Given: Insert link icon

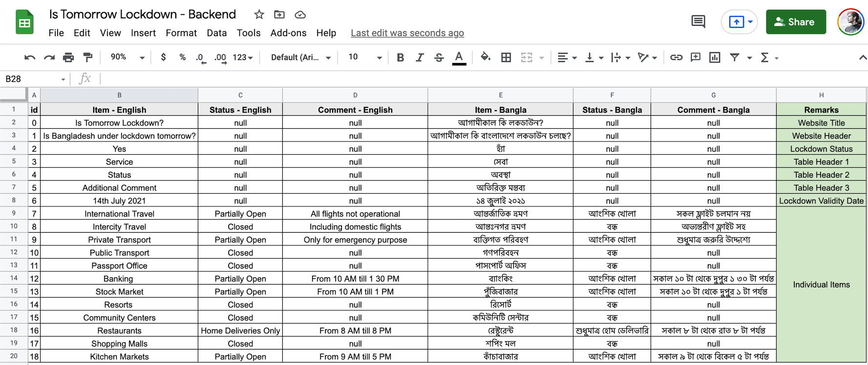Looking at the screenshot, I should pos(676,58).
